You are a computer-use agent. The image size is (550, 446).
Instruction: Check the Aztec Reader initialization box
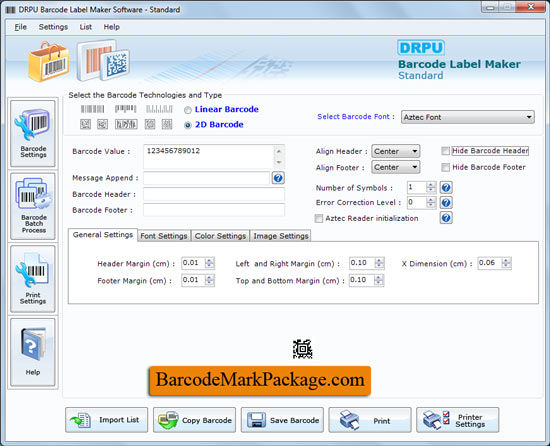point(318,218)
